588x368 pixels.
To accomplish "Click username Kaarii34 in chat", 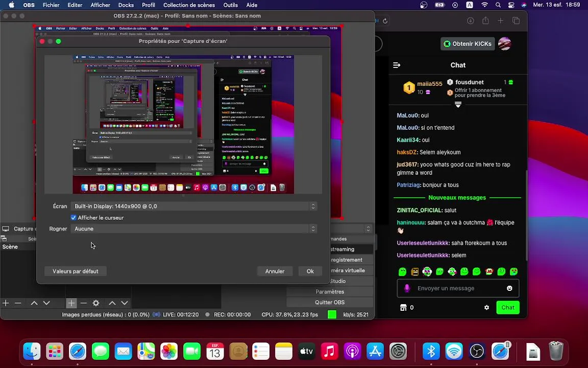I will pyautogui.click(x=408, y=140).
